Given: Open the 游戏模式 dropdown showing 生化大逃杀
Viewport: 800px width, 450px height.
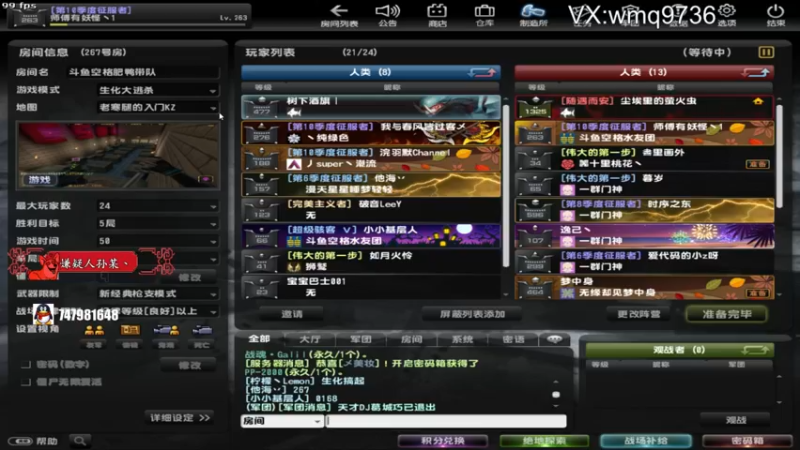Looking at the screenshot, I should coord(158,90).
